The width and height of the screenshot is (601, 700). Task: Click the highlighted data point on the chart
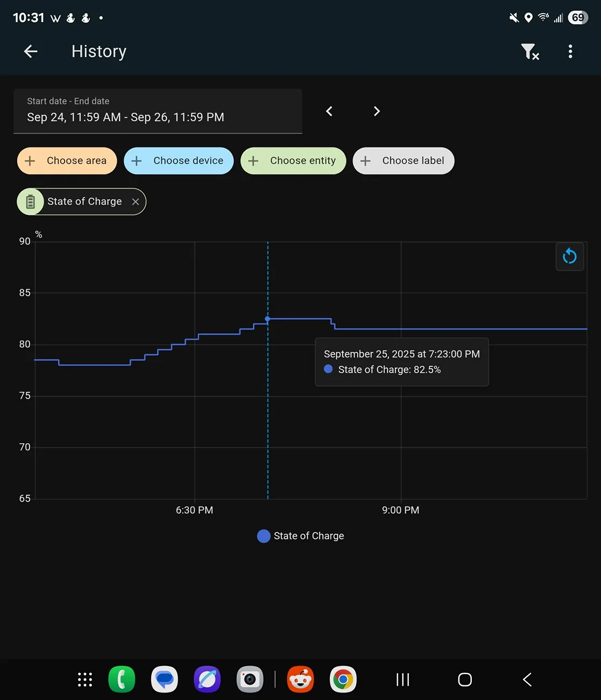[x=267, y=319]
